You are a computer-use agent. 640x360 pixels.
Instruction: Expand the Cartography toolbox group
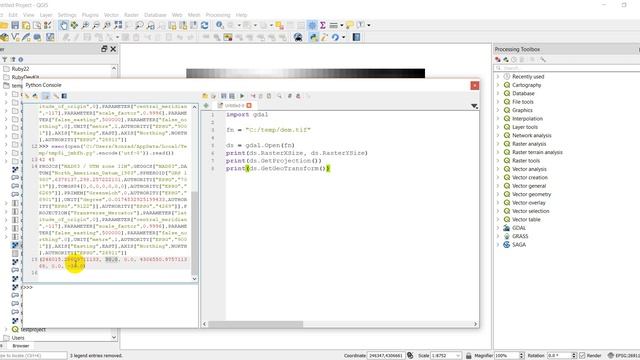(x=498, y=85)
